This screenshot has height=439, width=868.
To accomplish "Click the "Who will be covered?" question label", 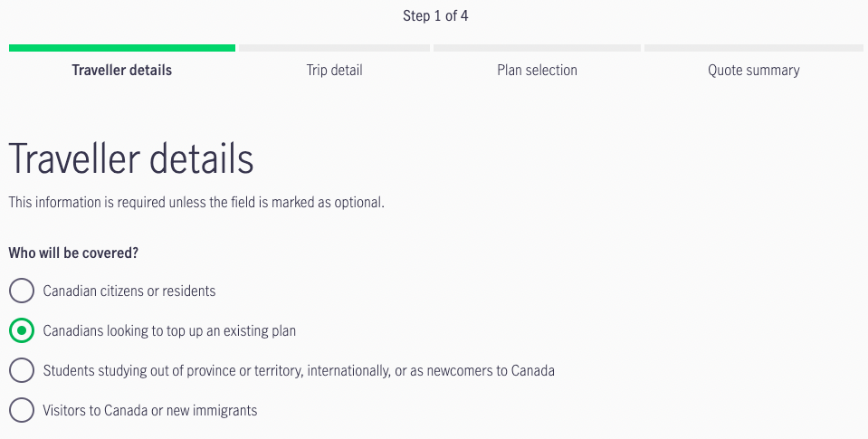I will coord(73,253).
